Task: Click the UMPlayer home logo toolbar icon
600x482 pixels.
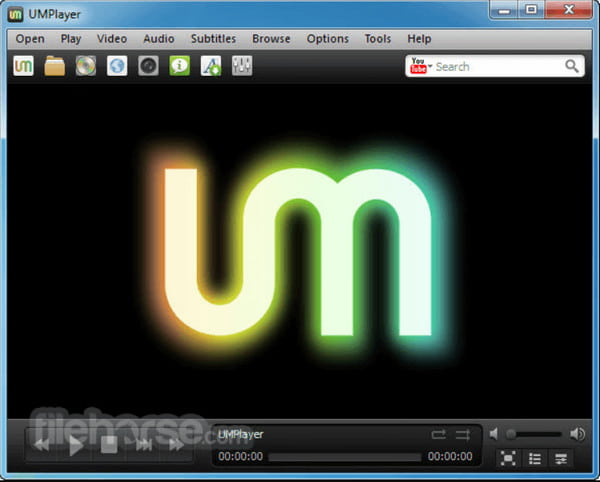Action: pos(23,66)
